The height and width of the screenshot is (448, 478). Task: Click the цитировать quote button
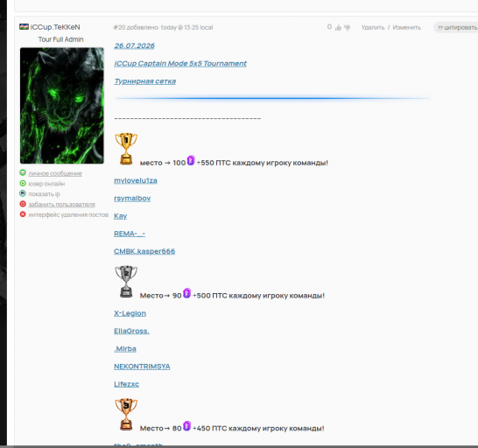tap(457, 27)
